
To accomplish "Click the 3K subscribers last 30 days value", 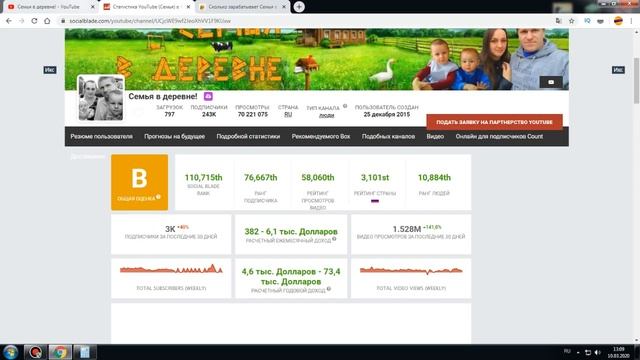I will (x=170, y=229).
